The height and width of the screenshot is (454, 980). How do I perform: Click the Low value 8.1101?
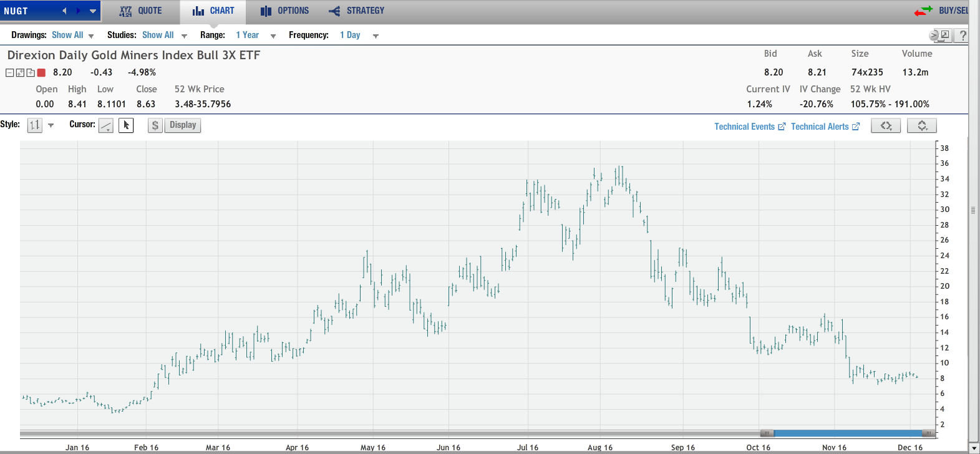click(x=112, y=104)
